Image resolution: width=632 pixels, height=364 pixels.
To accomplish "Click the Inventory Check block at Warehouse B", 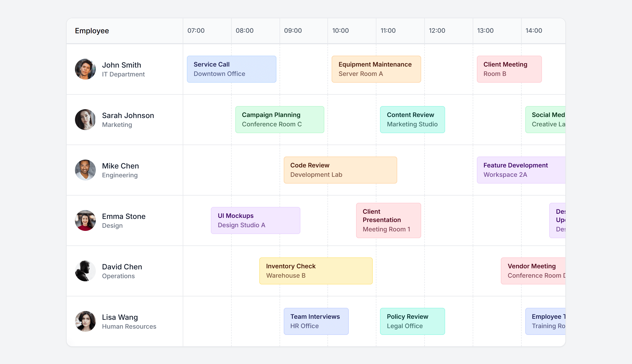I will pyautogui.click(x=315, y=271).
